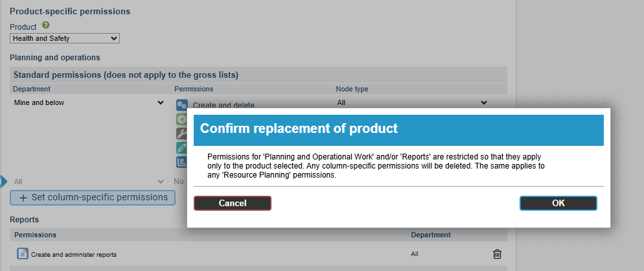Screen dimensions: 644x271
Task: Click the blue list permission icon
Action: (182, 162)
